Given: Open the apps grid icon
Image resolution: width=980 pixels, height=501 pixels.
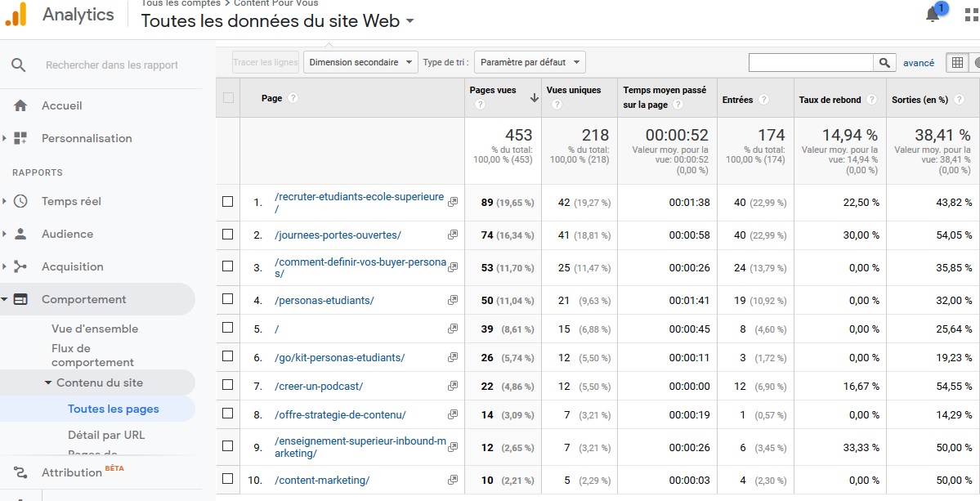Looking at the screenshot, I should tap(973, 15).
